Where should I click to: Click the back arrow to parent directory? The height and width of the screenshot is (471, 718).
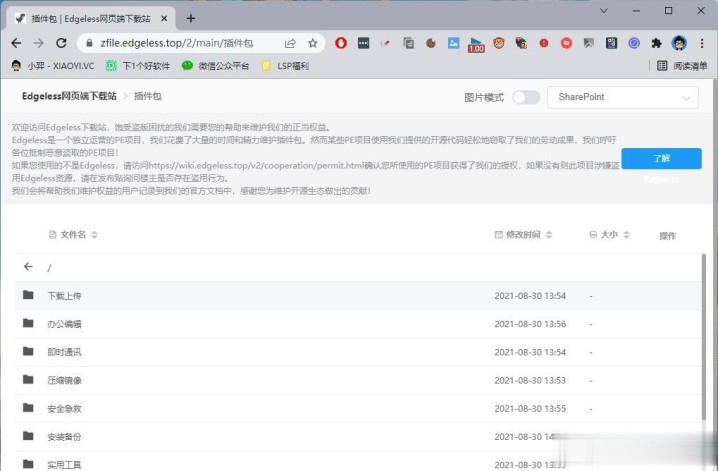coord(28,267)
